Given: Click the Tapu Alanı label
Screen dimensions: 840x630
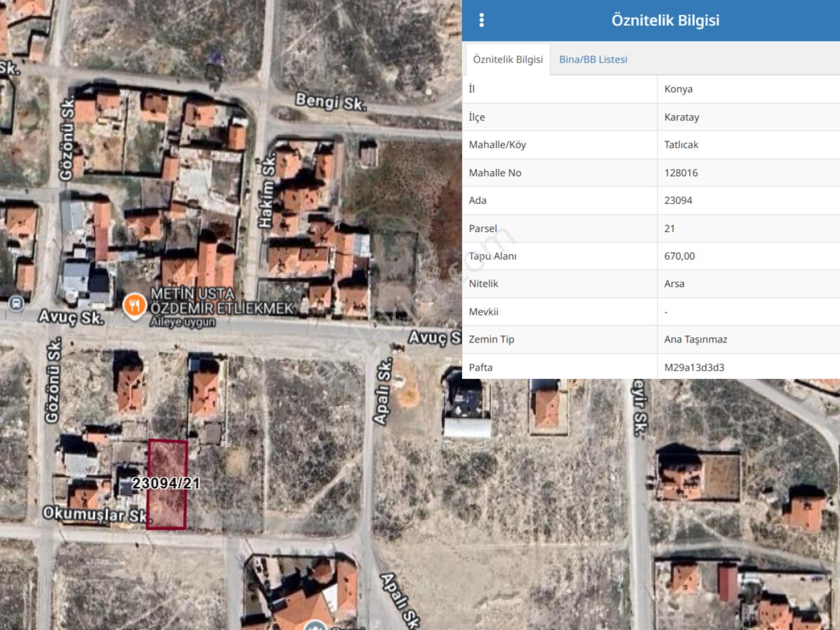Looking at the screenshot, I should click(493, 256).
